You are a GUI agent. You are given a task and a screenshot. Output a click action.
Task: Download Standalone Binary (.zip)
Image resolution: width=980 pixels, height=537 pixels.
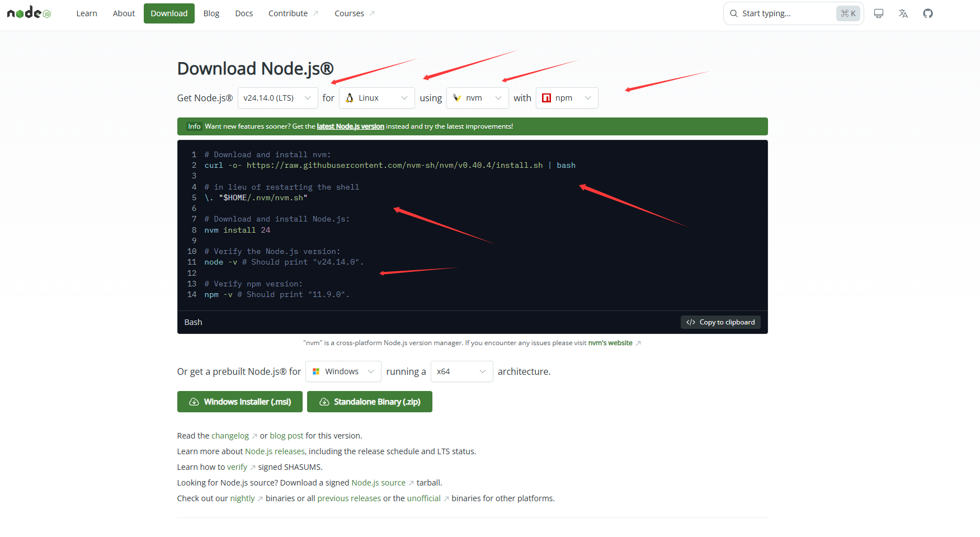[x=370, y=402]
